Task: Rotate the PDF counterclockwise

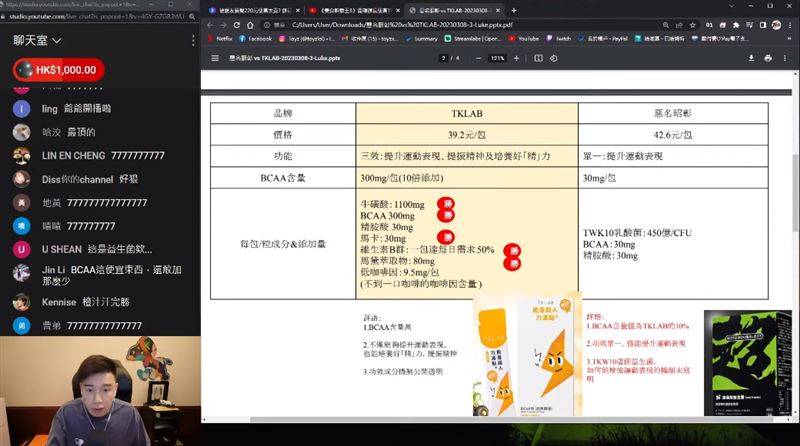Action: coord(554,58)
